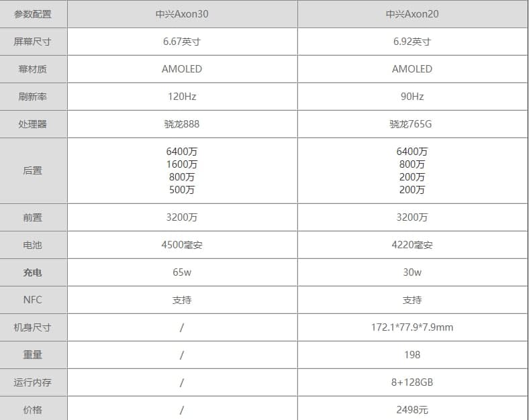Screen dimensions: 529x420
Task: Select the 90Hz refresh rate cell
Action: tap(412, 97)
